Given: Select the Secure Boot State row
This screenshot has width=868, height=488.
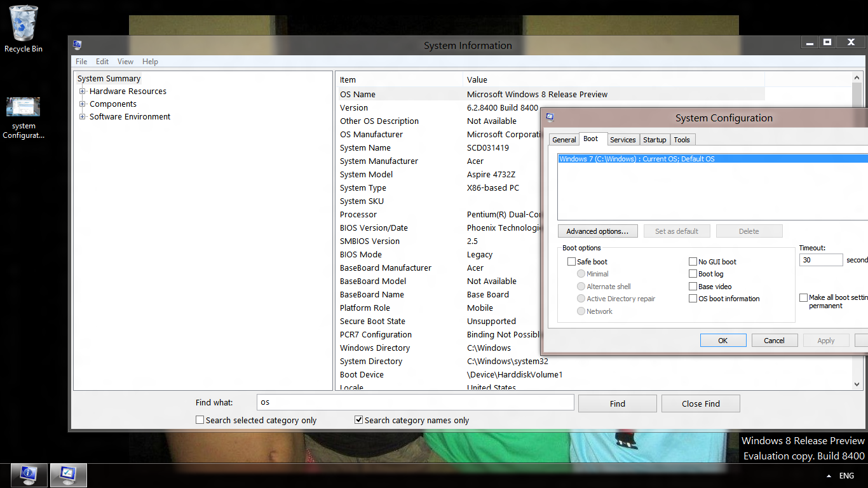Looking at the screenshot, I should 438,321.
